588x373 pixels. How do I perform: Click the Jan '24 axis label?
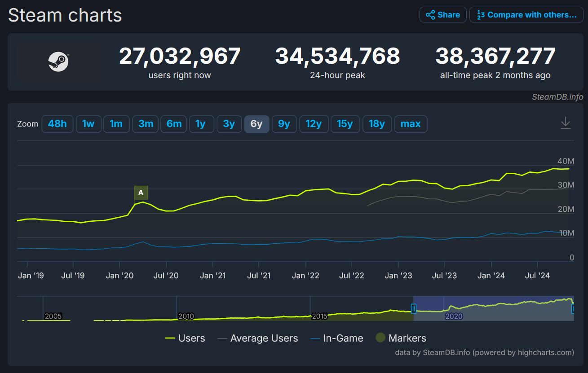491,276
